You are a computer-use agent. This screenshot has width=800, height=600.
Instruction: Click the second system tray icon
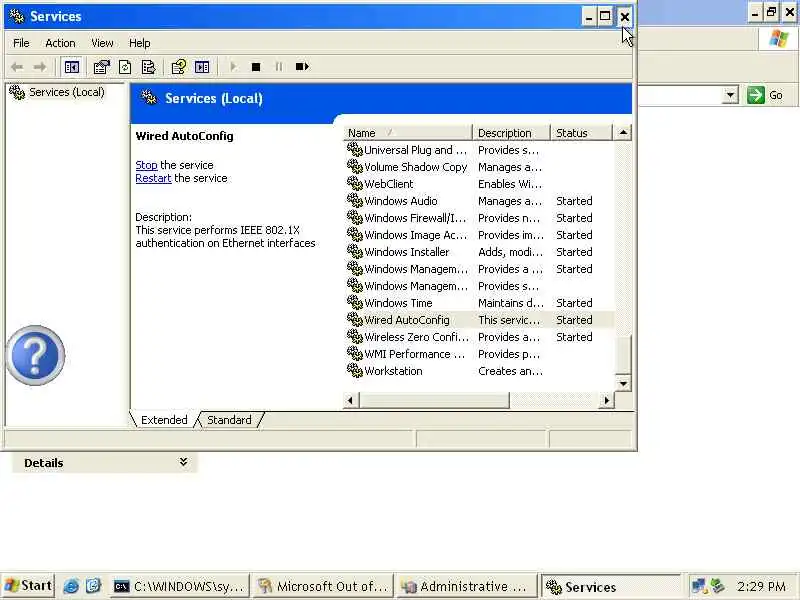(718, 586)
